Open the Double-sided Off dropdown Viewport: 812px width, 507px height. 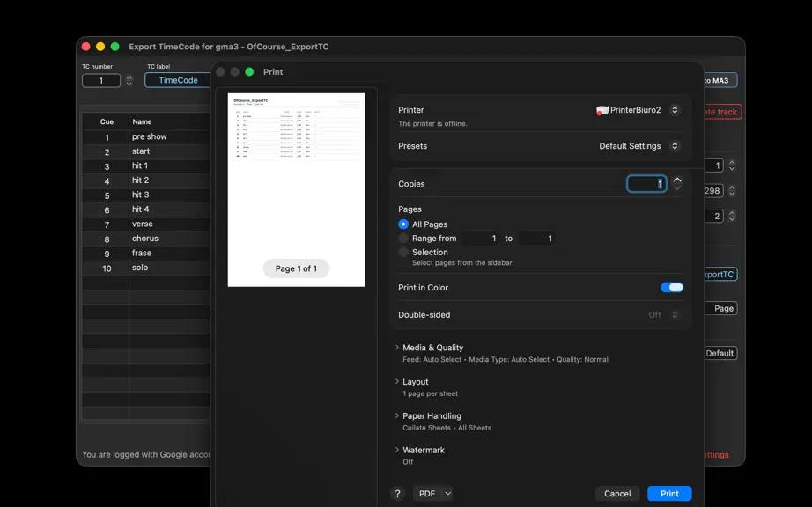point(675,314)
